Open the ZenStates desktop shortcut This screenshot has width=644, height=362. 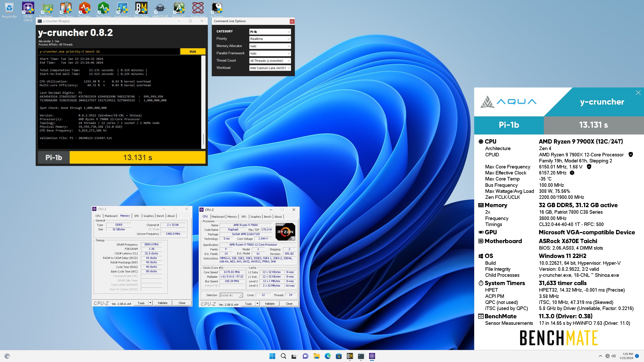point(85,10)
